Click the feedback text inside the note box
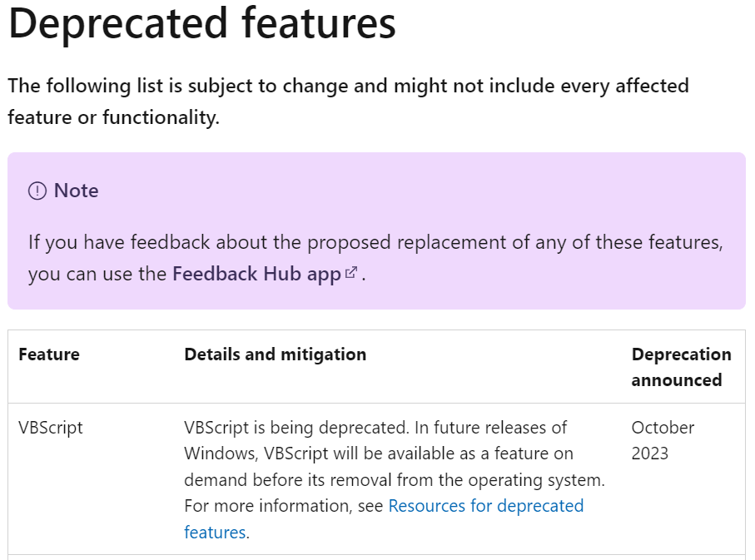Screen dimensions: 755x560 (x=375, y=258)
